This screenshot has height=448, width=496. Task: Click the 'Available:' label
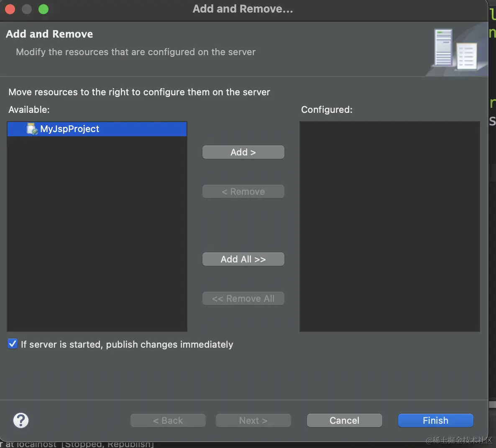tap(29, 109)
